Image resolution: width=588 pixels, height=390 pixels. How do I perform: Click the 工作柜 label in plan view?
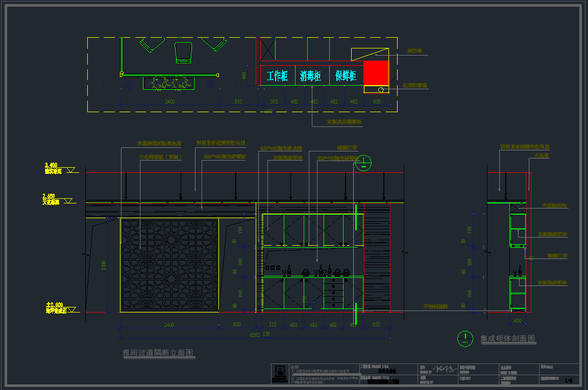click(277, 76)
